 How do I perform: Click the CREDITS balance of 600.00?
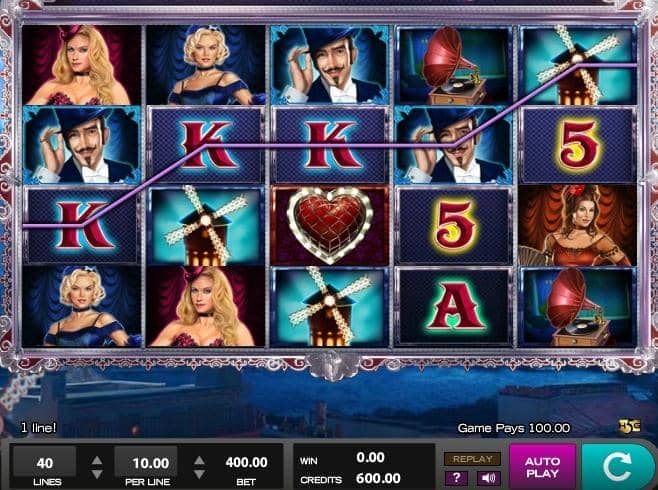[x=378, y=478]
